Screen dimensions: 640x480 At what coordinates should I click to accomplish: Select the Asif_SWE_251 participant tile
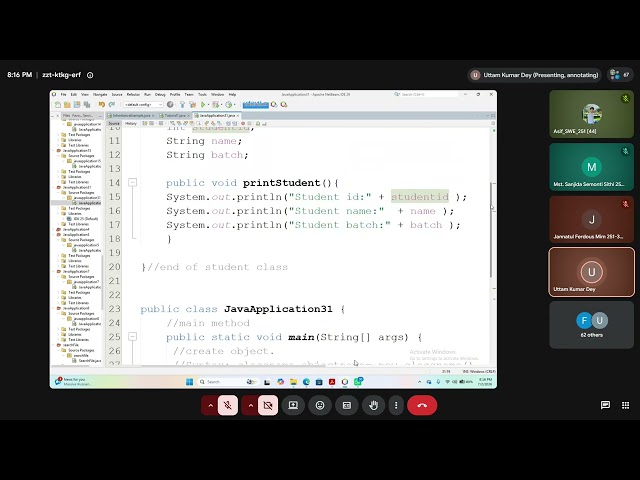(x=591, y=114)
